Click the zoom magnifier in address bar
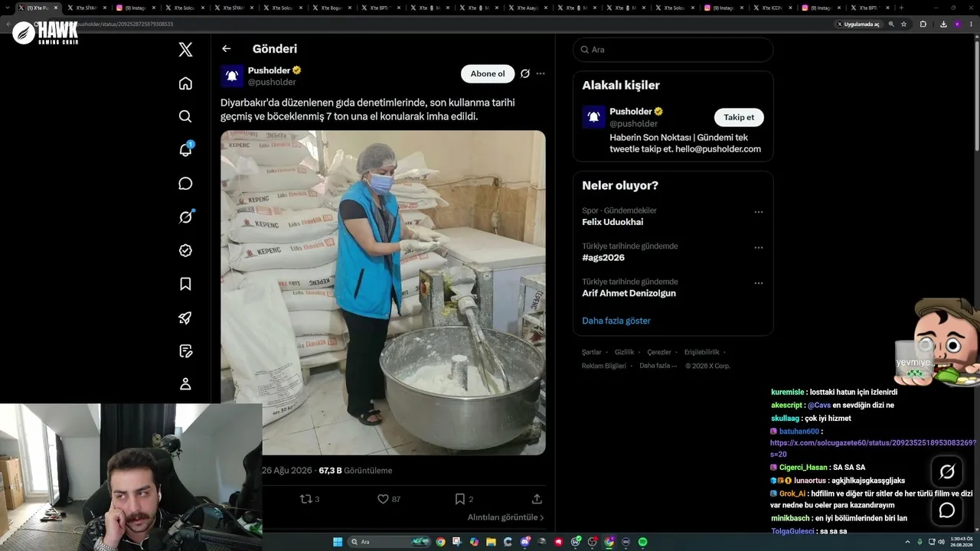 pos(891,24)
